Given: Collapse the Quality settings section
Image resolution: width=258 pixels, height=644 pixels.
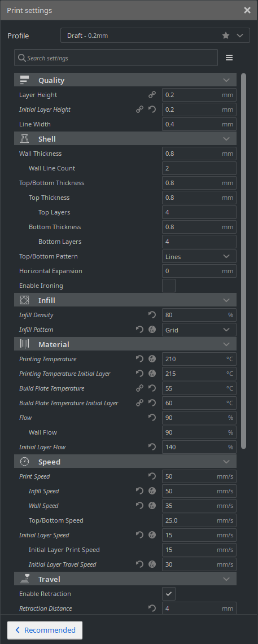Looking at the screenshot, I should pos(125,80).
